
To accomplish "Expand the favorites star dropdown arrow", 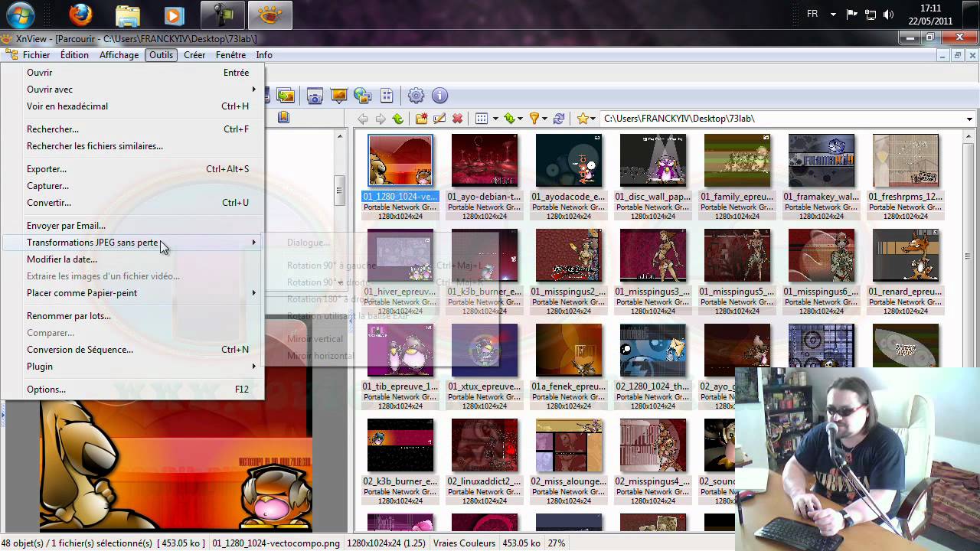I will [594, 119].
